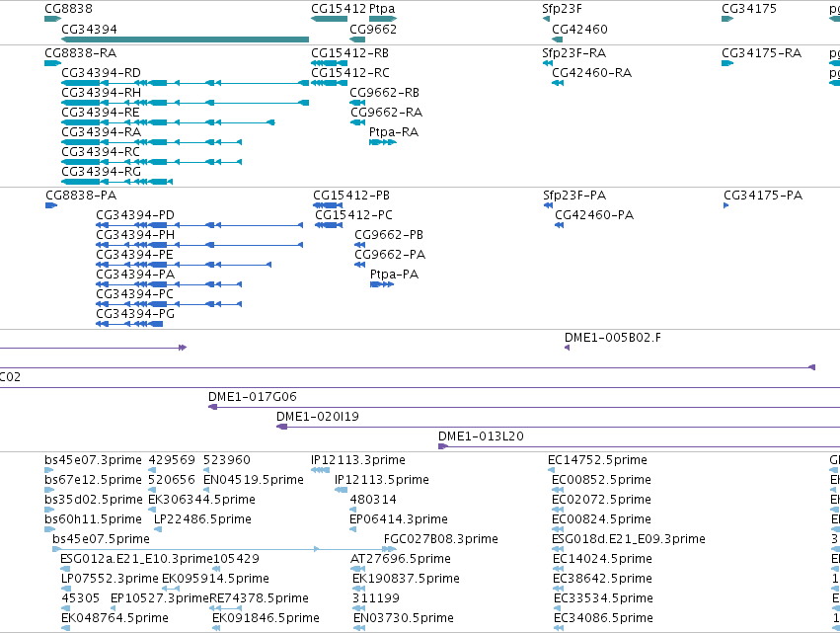Select the EC14752.5prime EST label
The image size is (840, 633).
coord(597,460)
